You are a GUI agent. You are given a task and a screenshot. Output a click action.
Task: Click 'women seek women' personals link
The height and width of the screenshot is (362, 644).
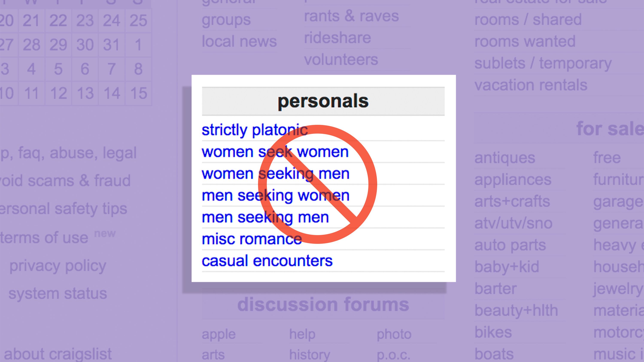point(275,152)
